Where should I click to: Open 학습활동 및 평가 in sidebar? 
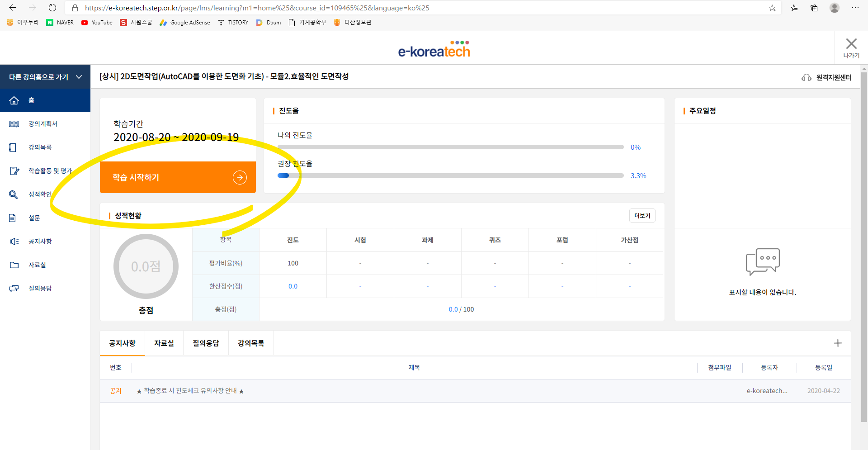pos(45,171)
